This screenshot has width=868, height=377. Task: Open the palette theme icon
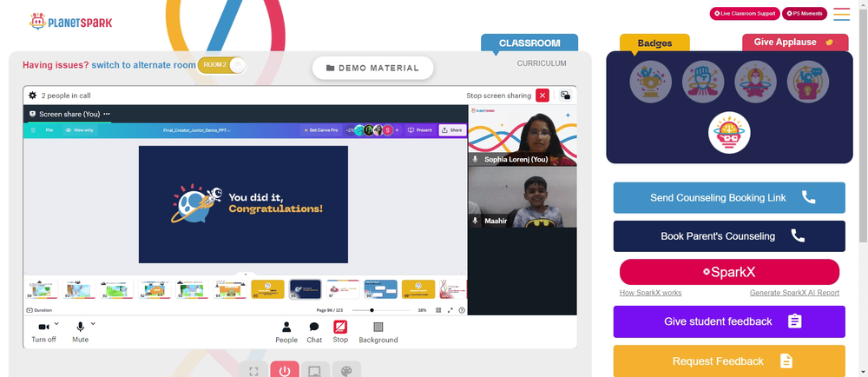pyautogui.click(x=346, y=370)
